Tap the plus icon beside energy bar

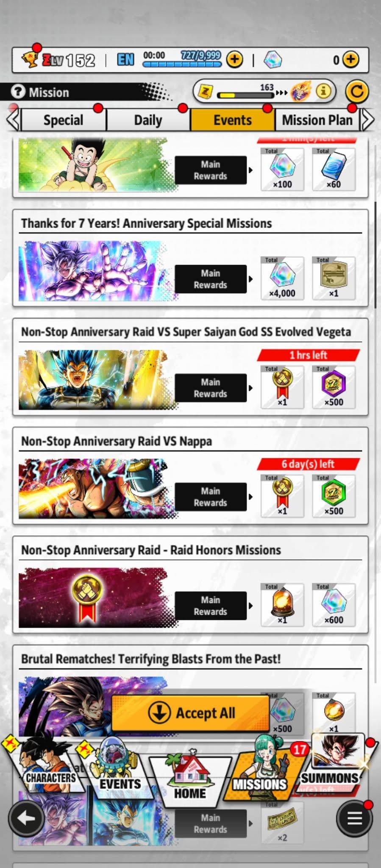235,59
